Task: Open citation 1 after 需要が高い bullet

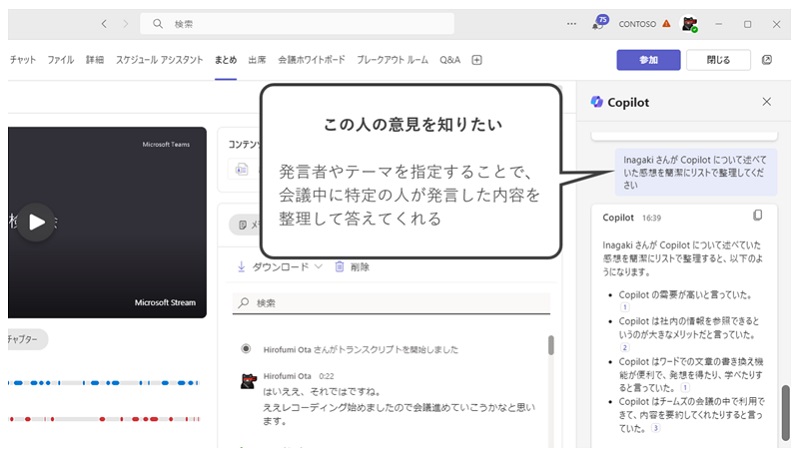Action: 625,307
